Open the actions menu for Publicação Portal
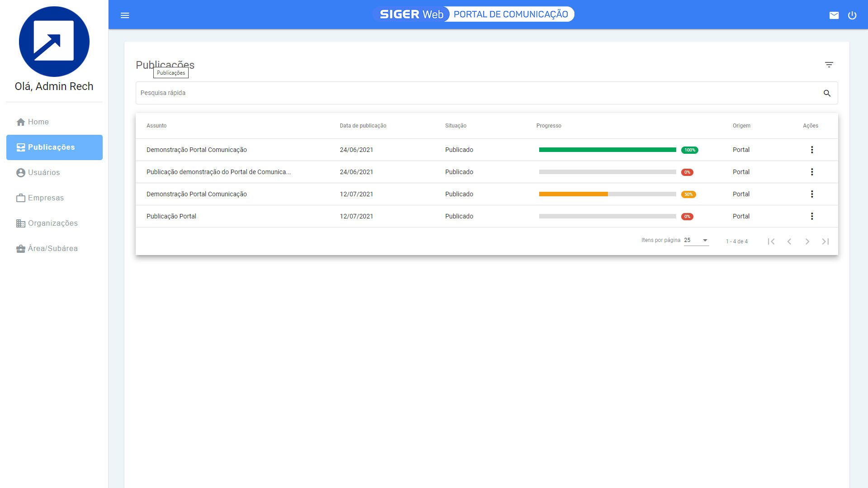This screenshot has width=868, height=488. [x=812, y=216]
